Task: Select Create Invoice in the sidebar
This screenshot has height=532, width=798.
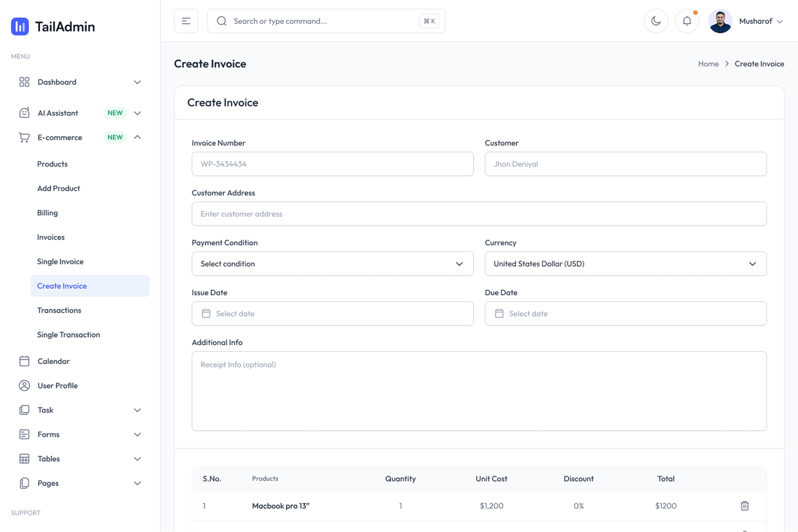Action: pyautogui.click(x=90, y=286)
